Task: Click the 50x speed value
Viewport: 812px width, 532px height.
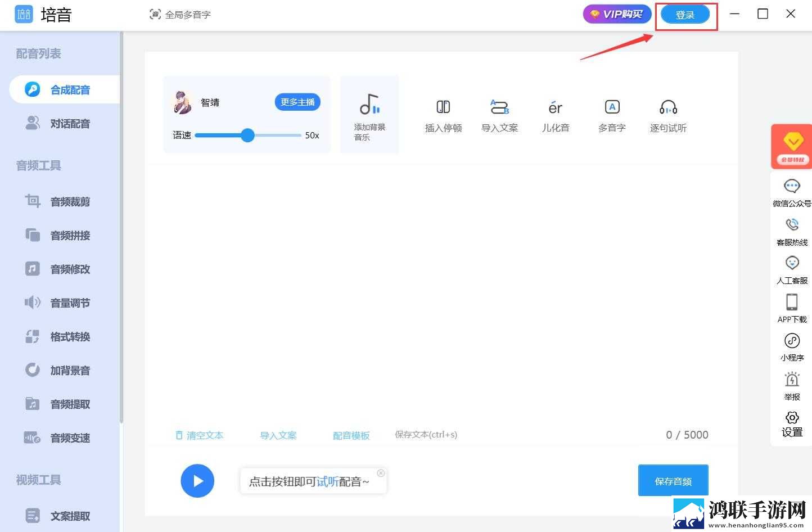Action: tap(312, 136)
